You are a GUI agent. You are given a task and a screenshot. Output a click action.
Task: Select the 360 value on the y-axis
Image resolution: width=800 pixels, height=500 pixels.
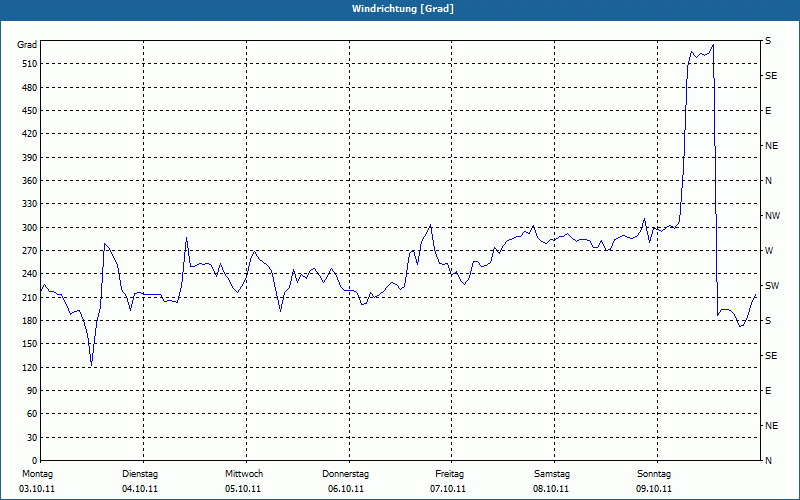(x=29, y=181)
